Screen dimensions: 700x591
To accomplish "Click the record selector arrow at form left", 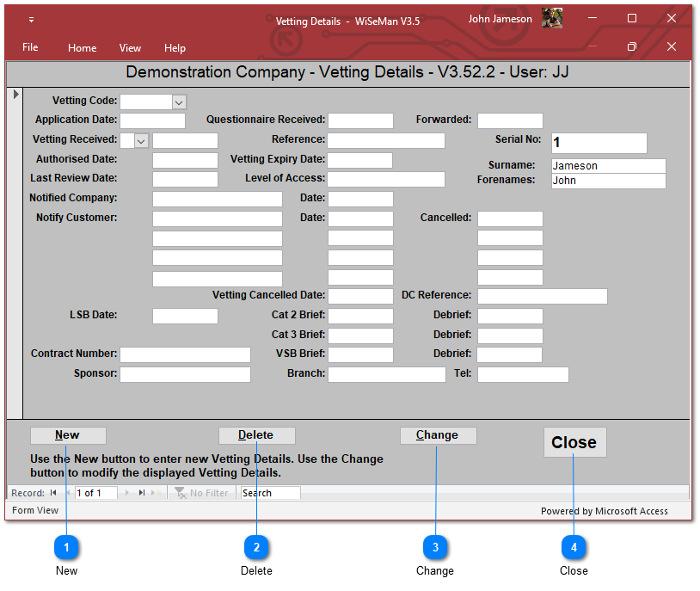I will 15,94.
